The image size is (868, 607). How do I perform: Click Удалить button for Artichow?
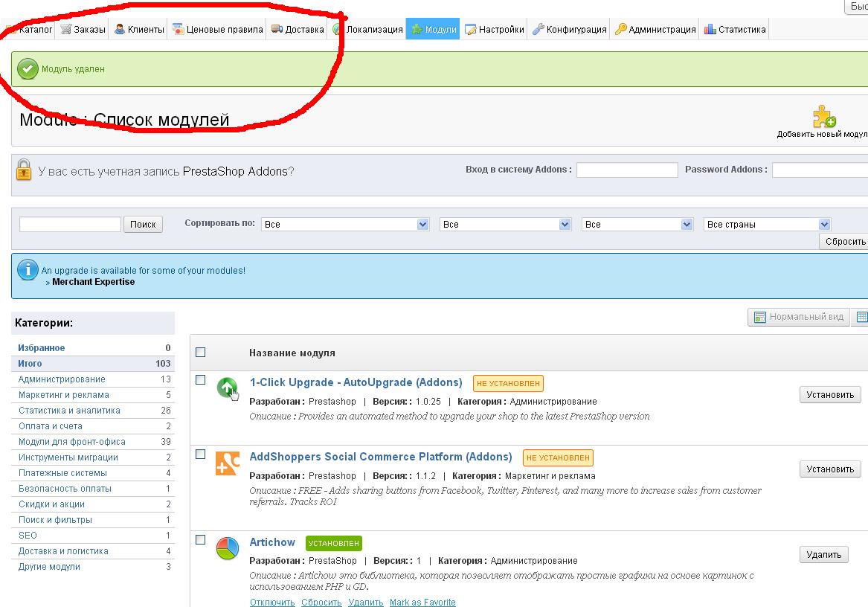coord(823,554)
